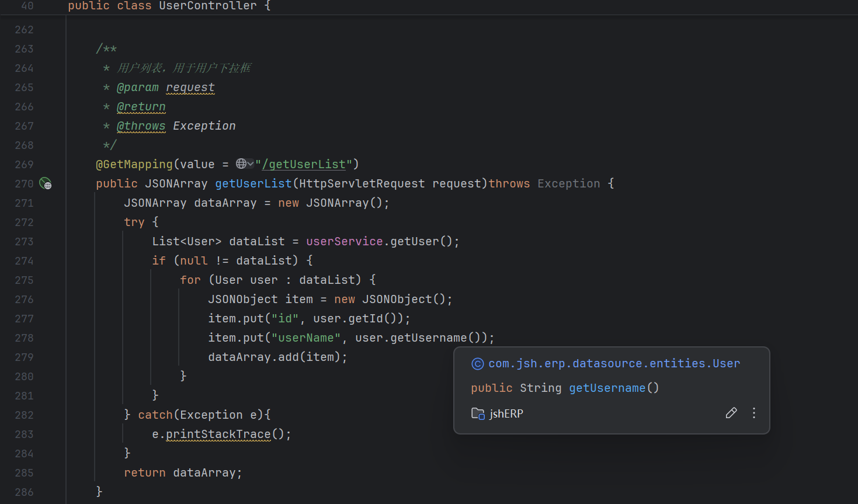858x504 pixels.
Task: Click line number 270 in the gutter
Action: pyautogui.click(x=24, y=183)
